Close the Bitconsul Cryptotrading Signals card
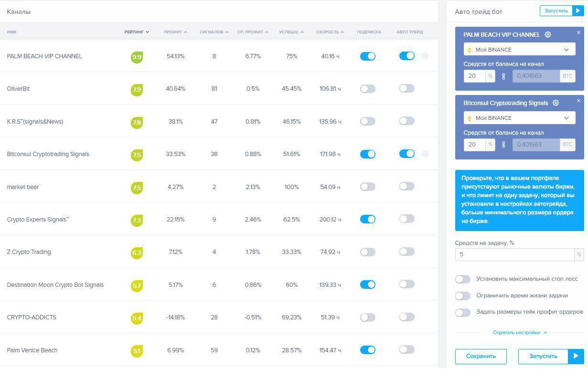This screenshot has width=588, height=369. (x=578, y=101)
